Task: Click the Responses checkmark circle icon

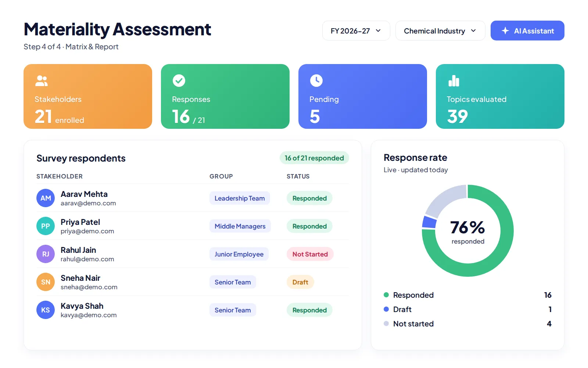Action: point(179,81)
